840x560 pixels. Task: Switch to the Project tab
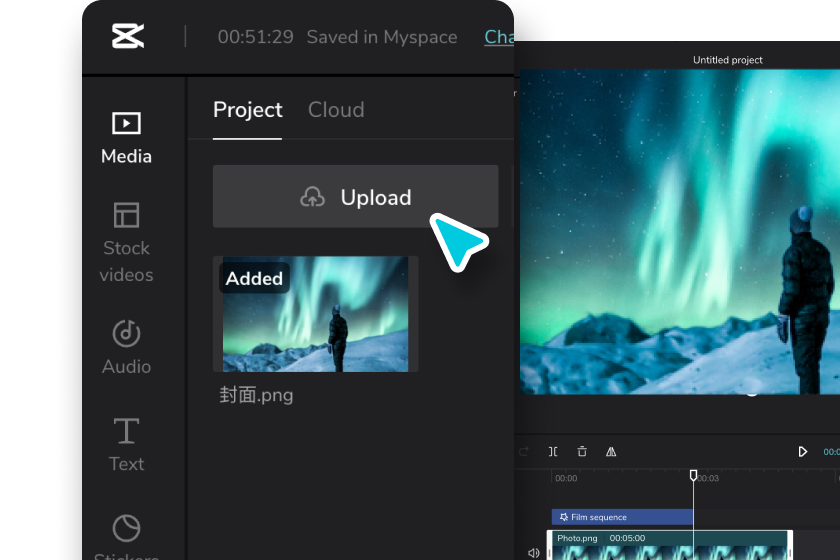coord(248,110)
